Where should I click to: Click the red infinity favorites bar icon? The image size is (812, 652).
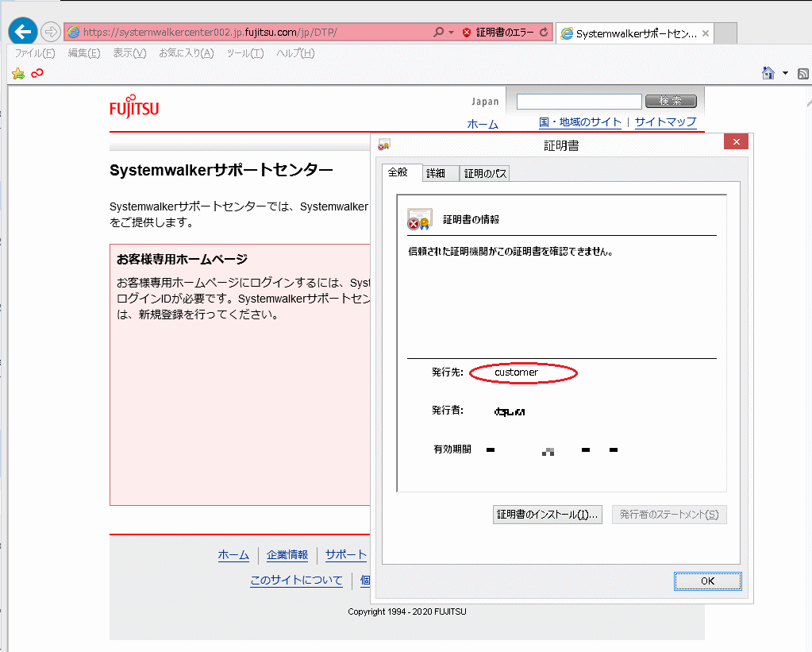coord(37,73)
